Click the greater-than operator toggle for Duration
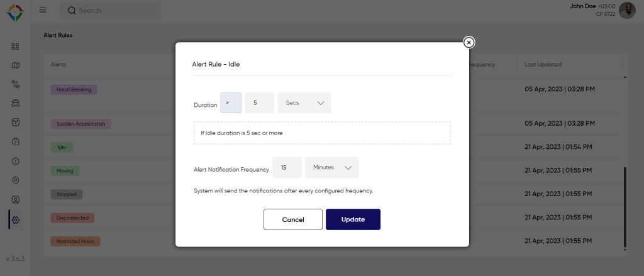Screen dimensions: 644x276 pos(231,102)
